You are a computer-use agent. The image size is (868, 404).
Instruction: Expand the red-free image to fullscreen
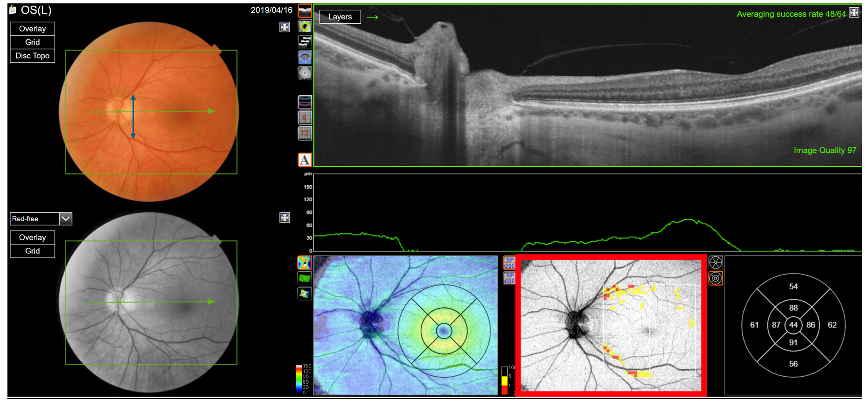click(x=284, y=218)
